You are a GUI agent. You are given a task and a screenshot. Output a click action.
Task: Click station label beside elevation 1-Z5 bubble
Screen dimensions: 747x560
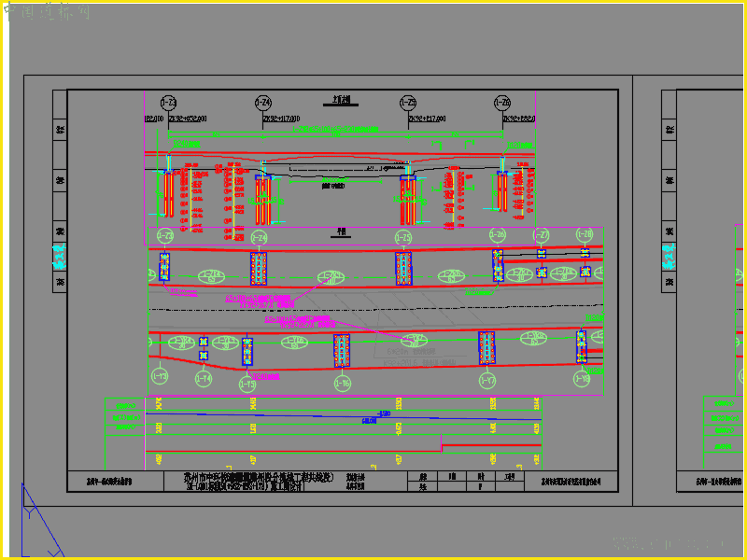pos(427,119)
